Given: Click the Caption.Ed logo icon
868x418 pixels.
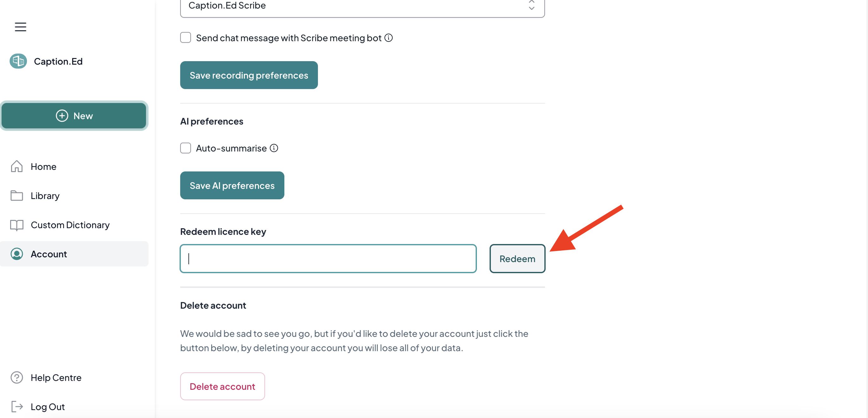Looking at the screenshot, I should (18, 61).
